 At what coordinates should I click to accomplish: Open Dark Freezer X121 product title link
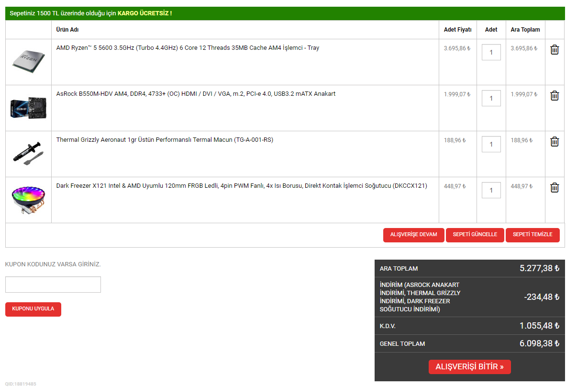point(242,186)
